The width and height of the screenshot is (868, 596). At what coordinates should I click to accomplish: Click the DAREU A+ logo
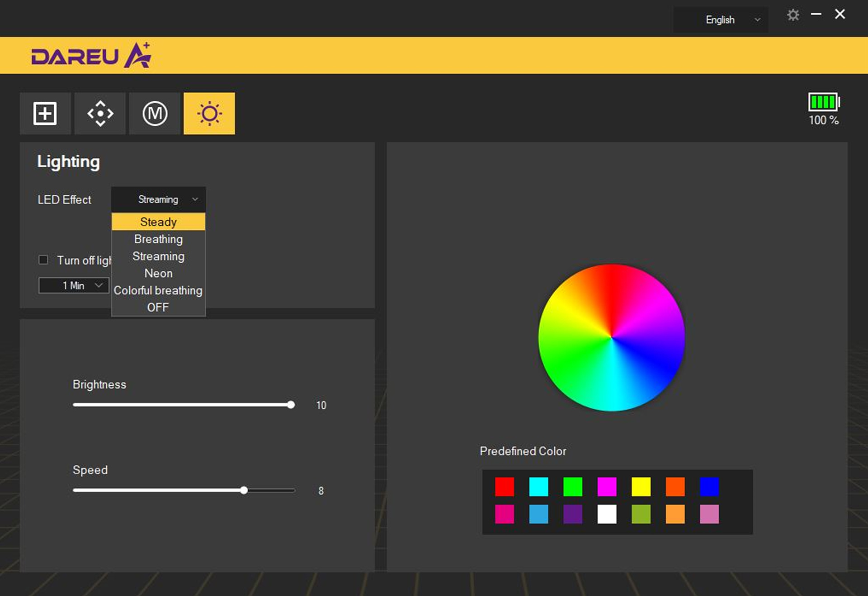tap(91, 56)
